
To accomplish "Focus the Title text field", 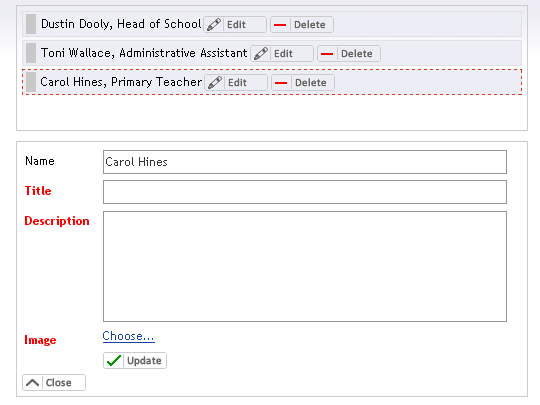I will tap(305, 192).
